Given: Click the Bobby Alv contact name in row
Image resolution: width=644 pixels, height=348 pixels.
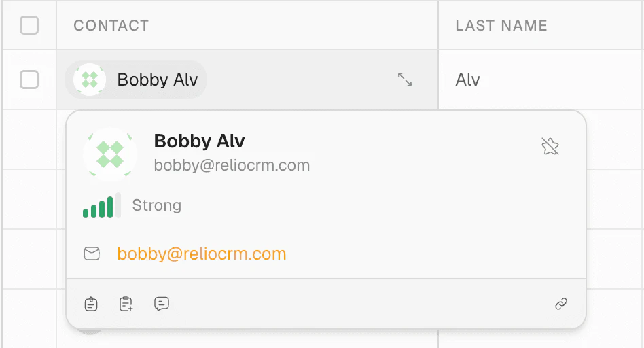Looking at the screenshot, I should coord(158,80).
